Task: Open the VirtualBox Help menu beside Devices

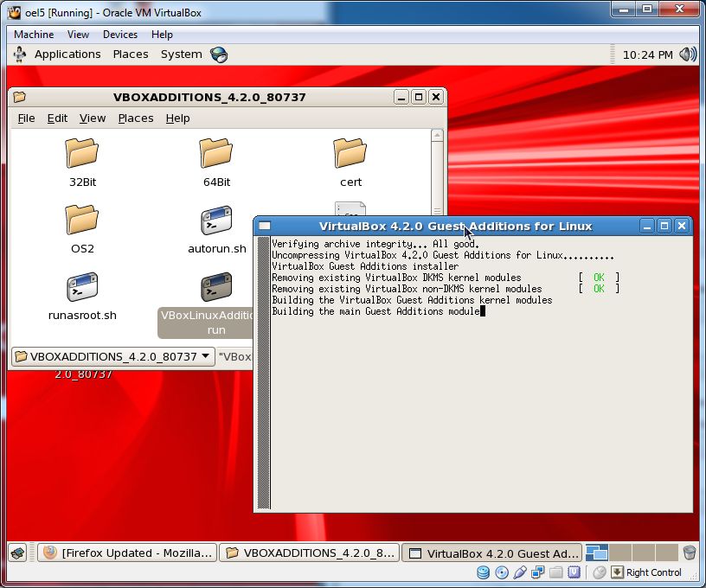Action: click(x=162, y=35)
